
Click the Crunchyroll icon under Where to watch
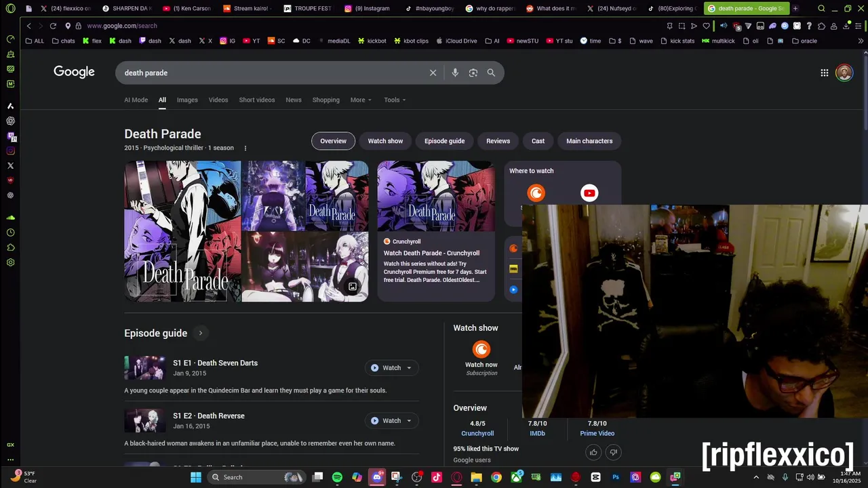click(x=536, y=193)
